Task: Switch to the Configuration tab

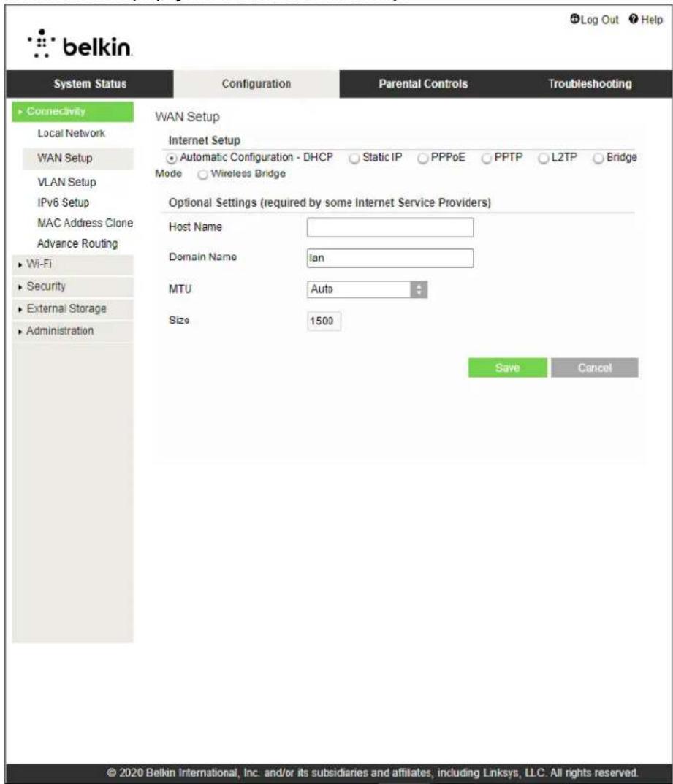Action: coord(256,83)
